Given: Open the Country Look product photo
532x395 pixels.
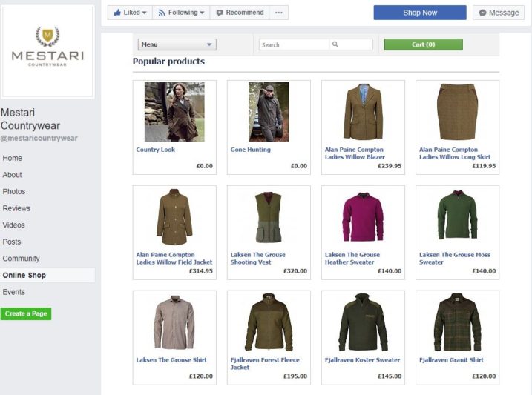Looking at the screenshot, I should tap(174, 112).
